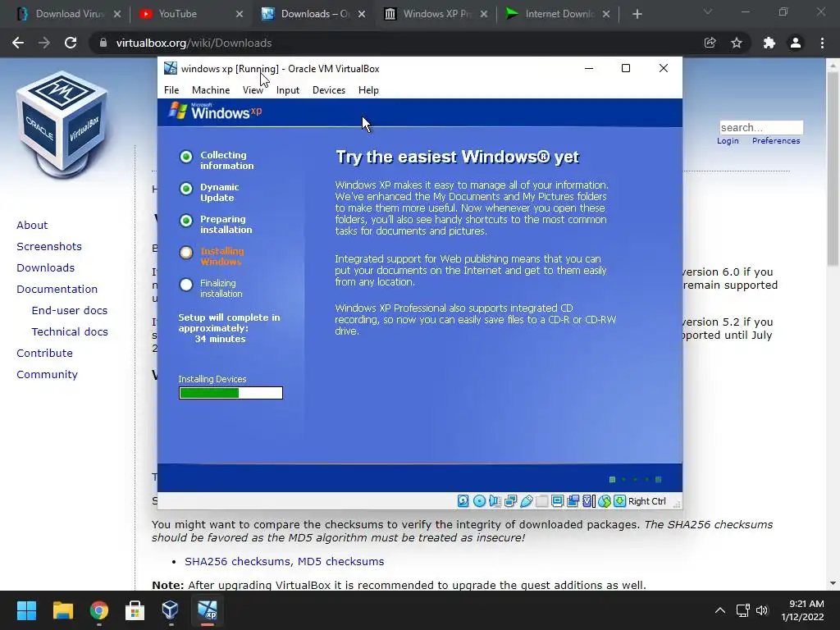Open File Explorer from taskbar
Screen dimensions: 840x630
(x=62, y=610)
